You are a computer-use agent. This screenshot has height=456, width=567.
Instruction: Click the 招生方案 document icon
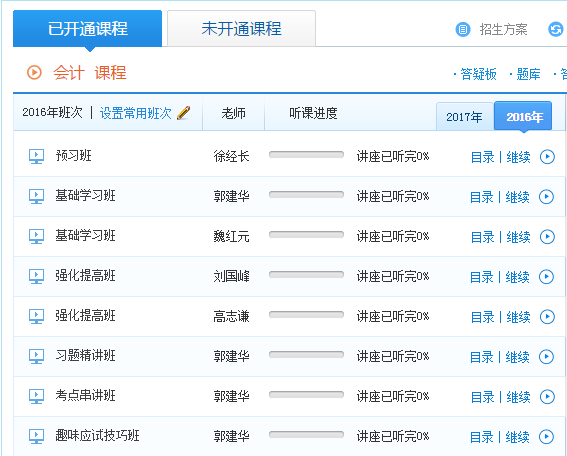(462, 29)
